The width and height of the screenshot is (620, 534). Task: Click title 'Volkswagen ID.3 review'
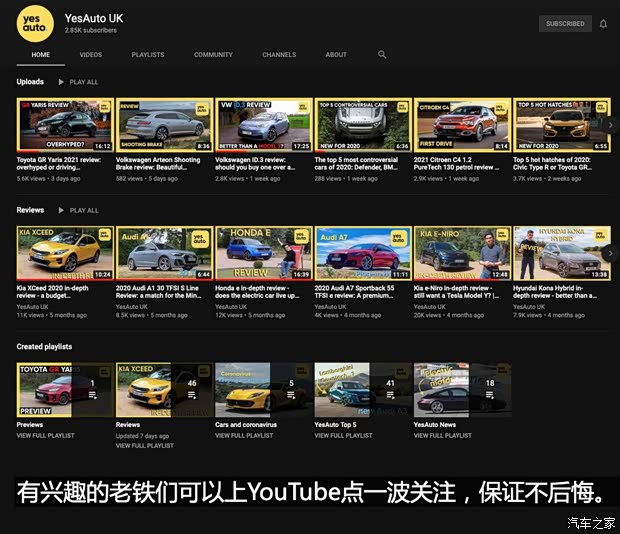tap(255, 164)
